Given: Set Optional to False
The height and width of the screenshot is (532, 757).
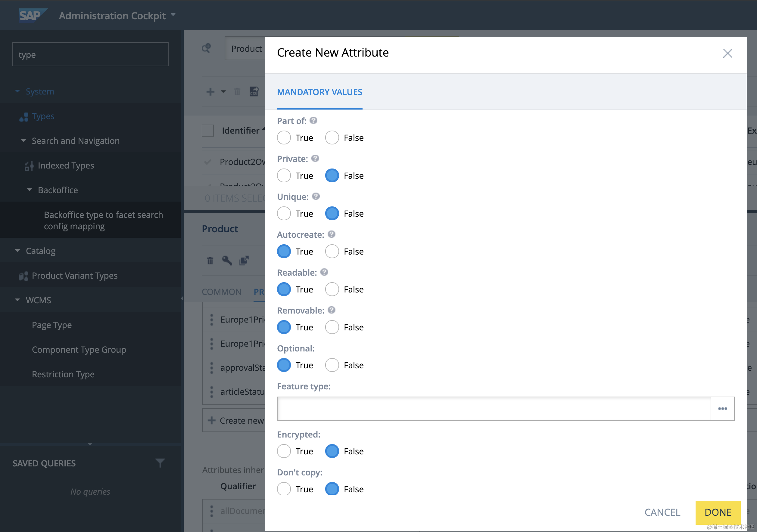Looking at the screenshot, I should (332, 365).
